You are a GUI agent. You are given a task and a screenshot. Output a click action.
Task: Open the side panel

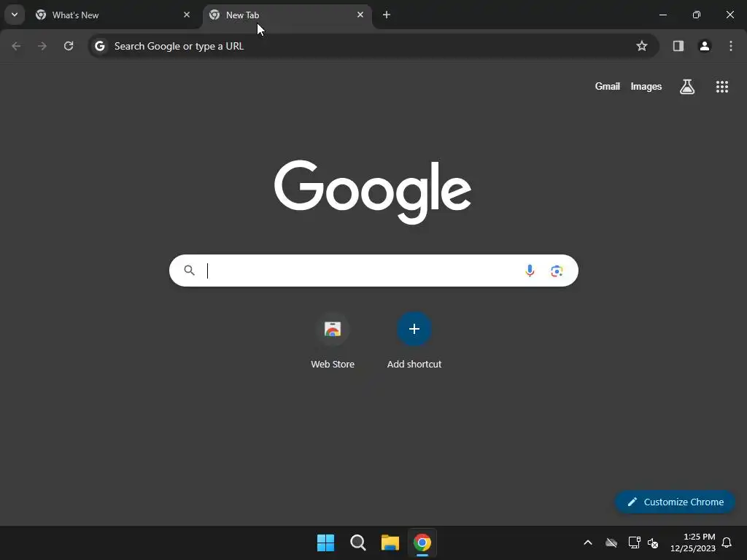[x=678, y=46]
